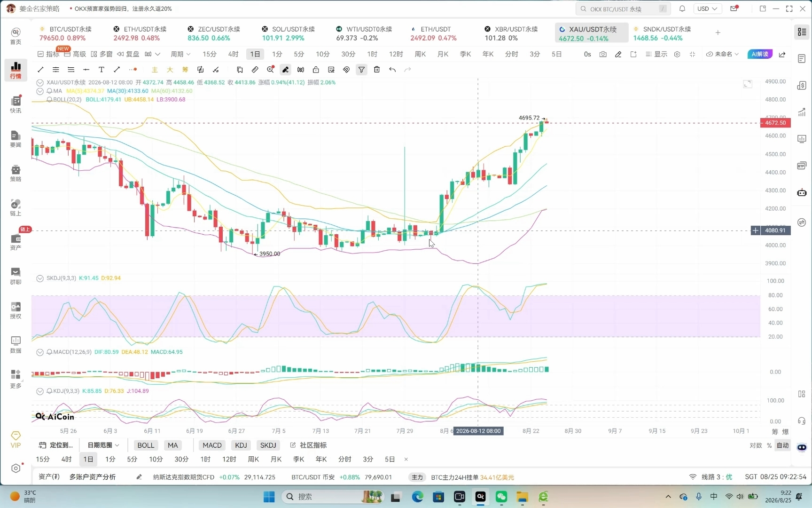Expand the 周期 period dropdown
812x508 pixels.
180,54
